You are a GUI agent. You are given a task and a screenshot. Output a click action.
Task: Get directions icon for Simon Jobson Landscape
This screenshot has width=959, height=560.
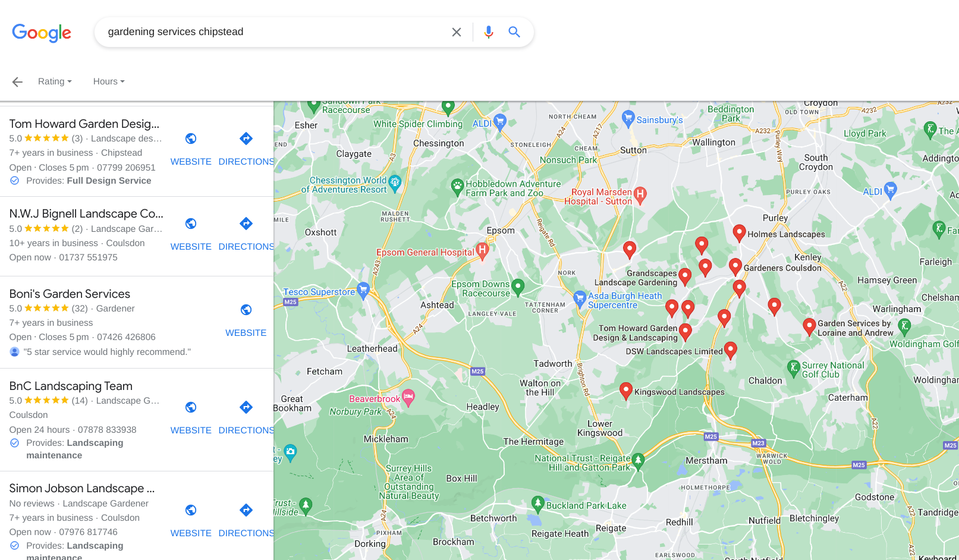[246, 510]
